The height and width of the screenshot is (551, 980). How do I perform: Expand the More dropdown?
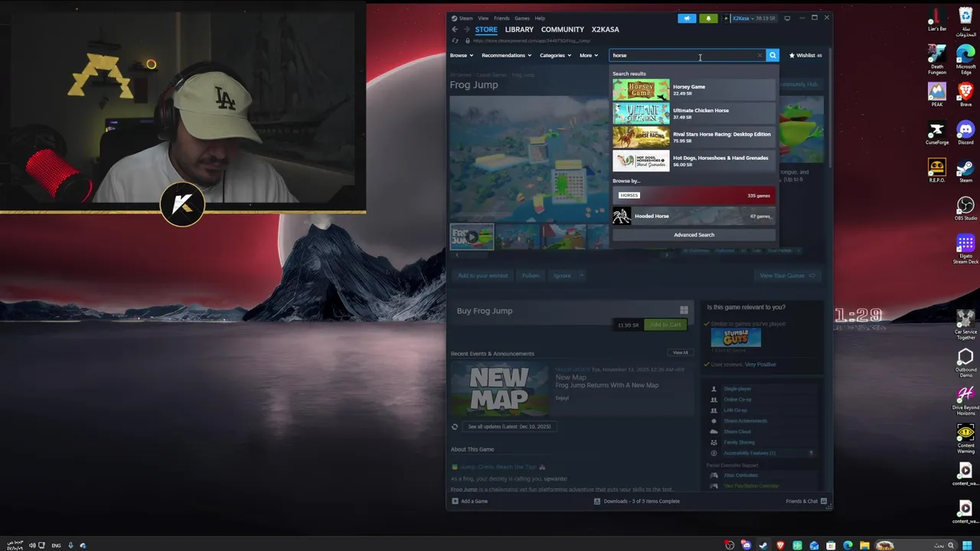(588, 55)
